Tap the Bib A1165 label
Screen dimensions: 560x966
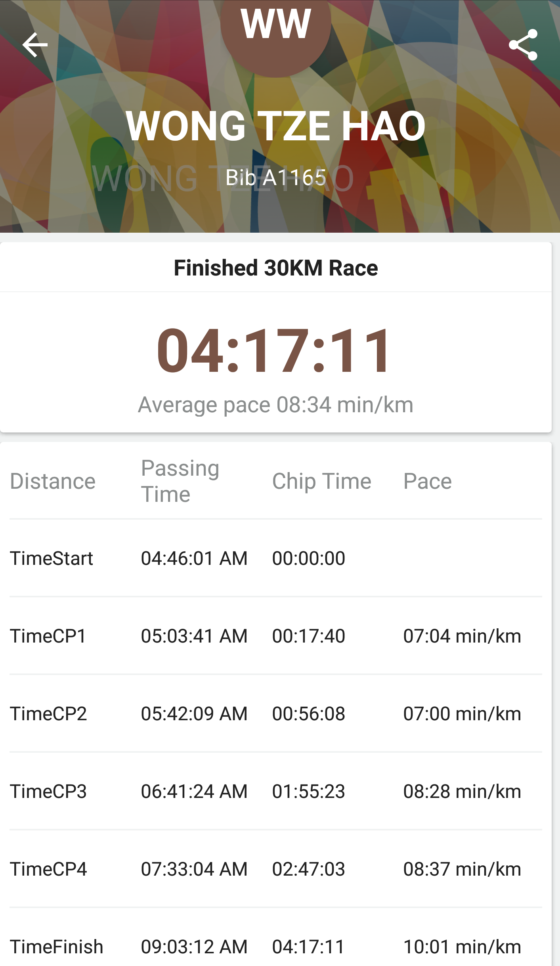coord(276,177)
